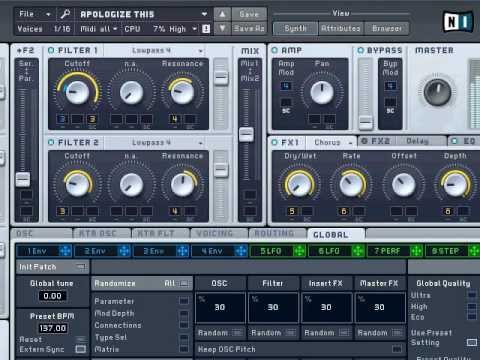This screenshot has width=480, height=360.
Task: Click modulation slot 6 under FX1 Depth
Action: 448,211
